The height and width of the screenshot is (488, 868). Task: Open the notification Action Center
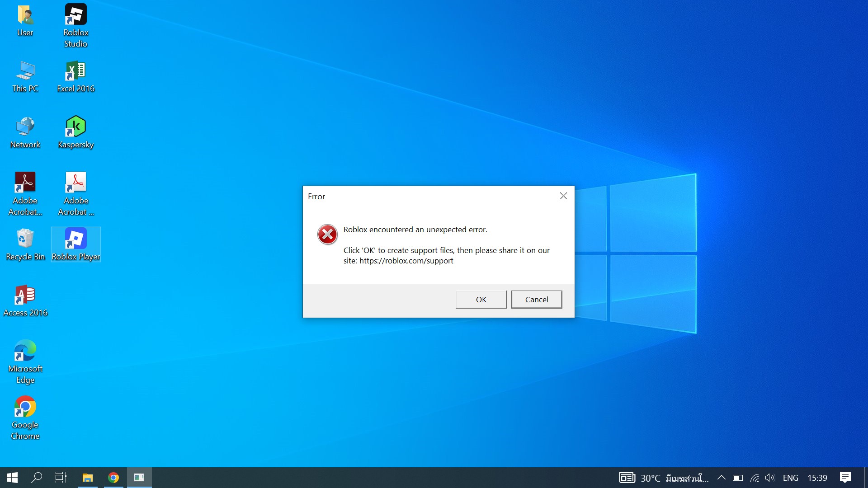pos(845,478)
